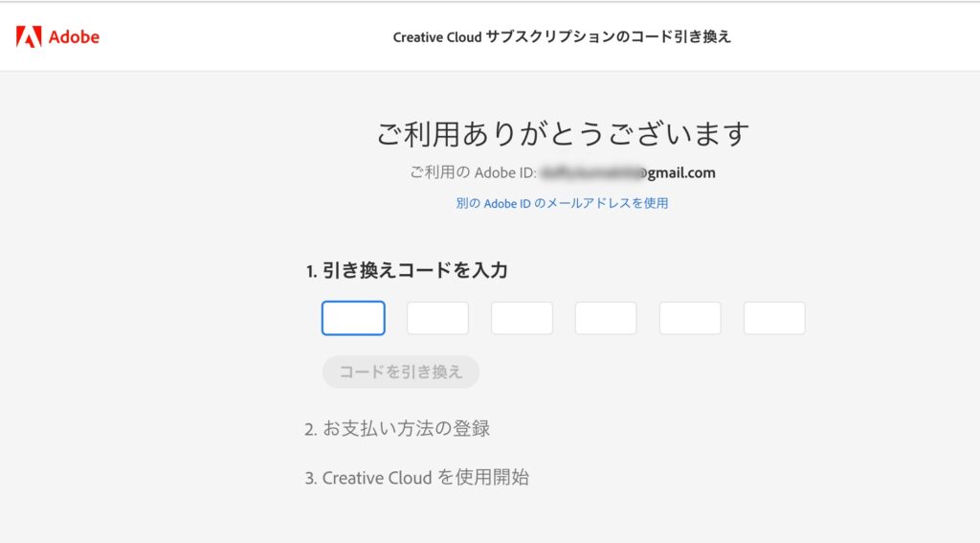
Task: Click heading 1. 引き換えコードを入力
Action: click(407, 270)
